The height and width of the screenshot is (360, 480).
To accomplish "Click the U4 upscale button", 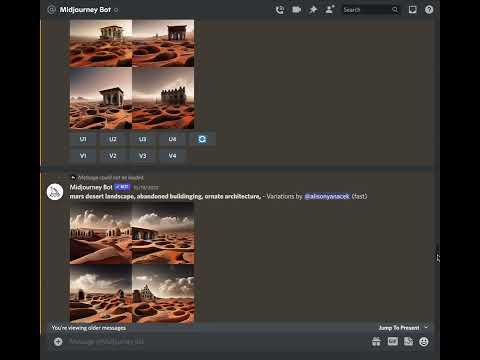I will [172, 139].
